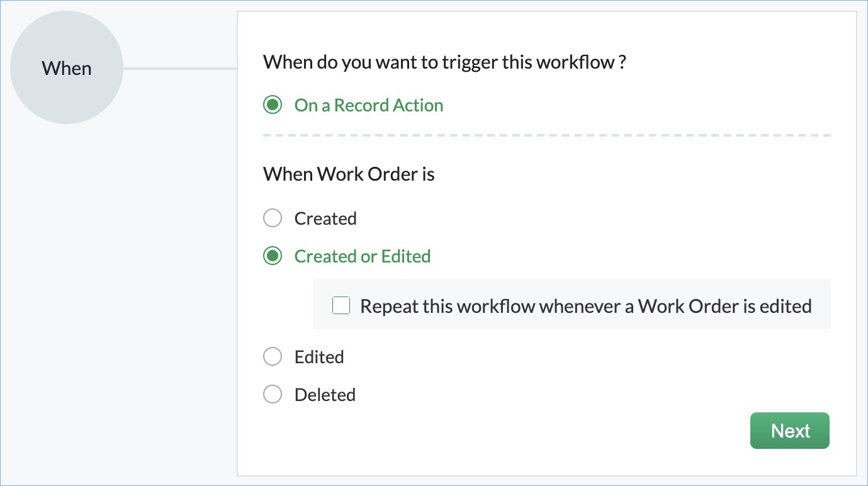The height and width of the screenshot is (486, 868).
Task: Choose the Deleted radio button
Action: (x=273, y=395)
